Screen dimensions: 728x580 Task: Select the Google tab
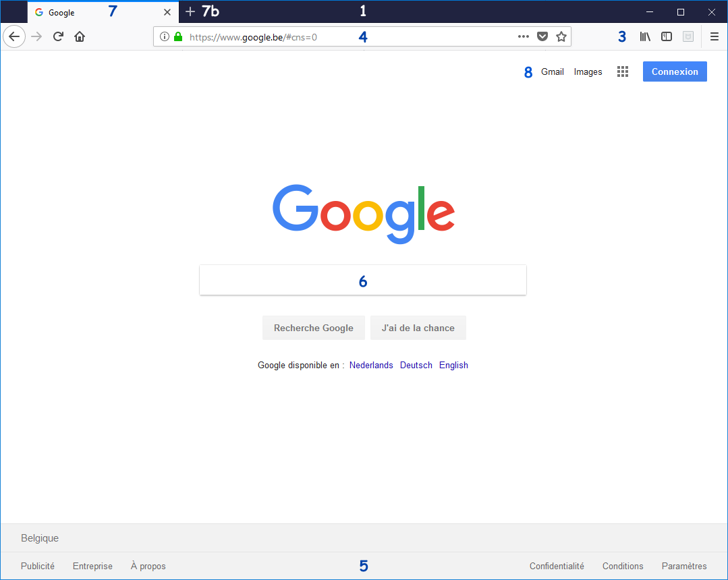[x=103, y=12]
